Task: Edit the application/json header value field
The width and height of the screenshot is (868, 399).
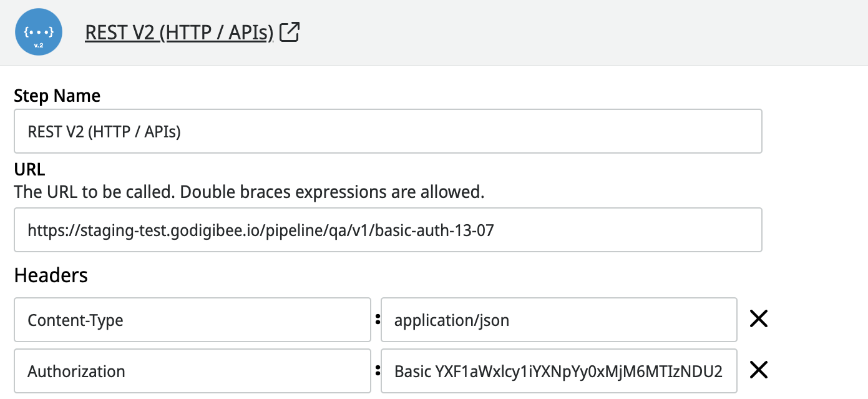Action: pyautogui.click(x=558, y=320)
